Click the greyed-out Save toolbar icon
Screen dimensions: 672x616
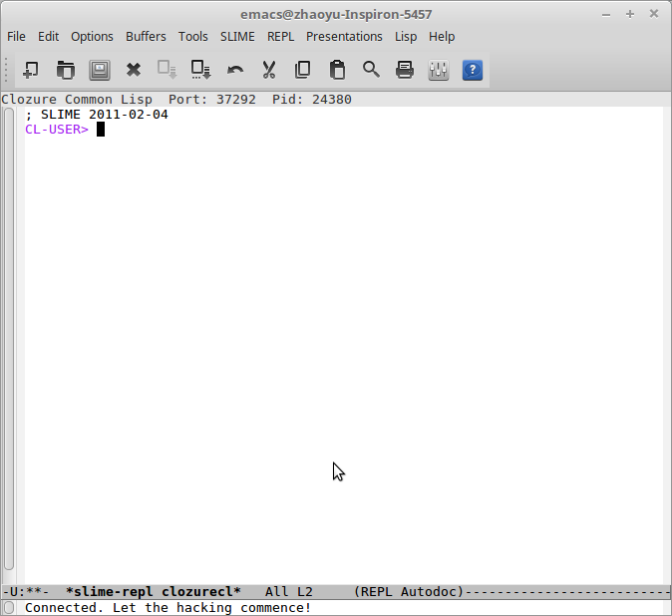click(x=168, y=70)
